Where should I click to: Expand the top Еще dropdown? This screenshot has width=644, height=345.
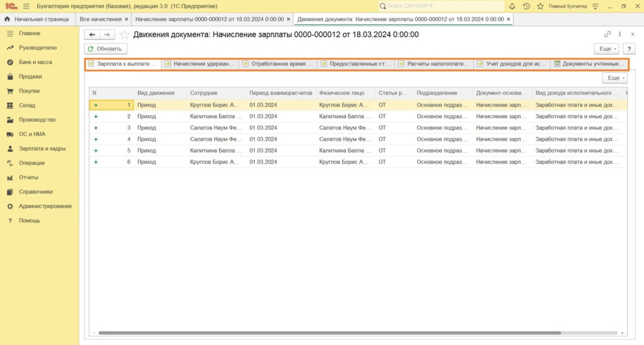click(606, 48)
